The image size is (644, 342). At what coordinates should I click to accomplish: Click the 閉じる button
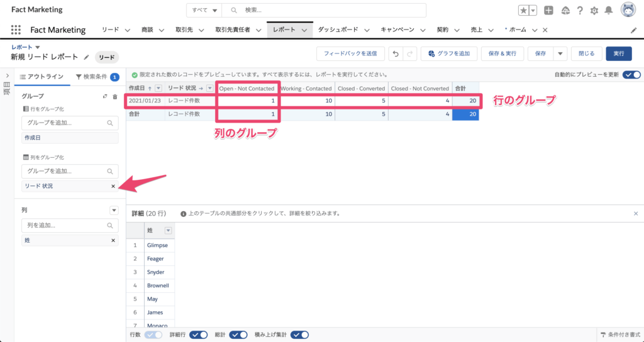[587, 54]
